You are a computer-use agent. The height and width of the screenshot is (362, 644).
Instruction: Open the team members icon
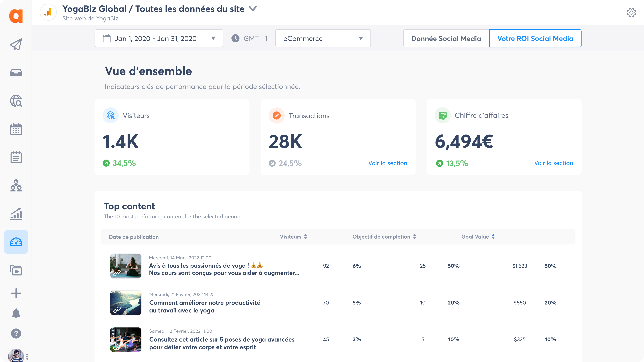click(x=16, y=186)
